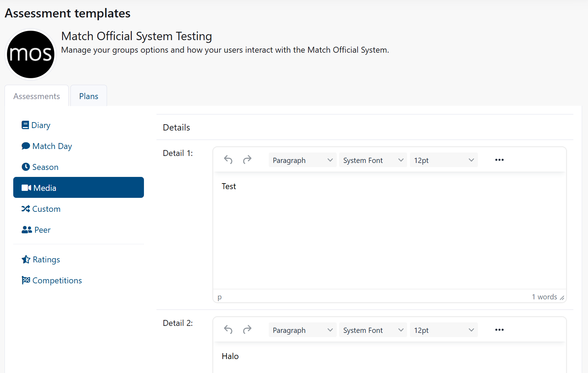Open the Paragraph style dropdown in Detail 1
Image resolution: width=588 pixels, height=373 pixels.
click(302, 160)
